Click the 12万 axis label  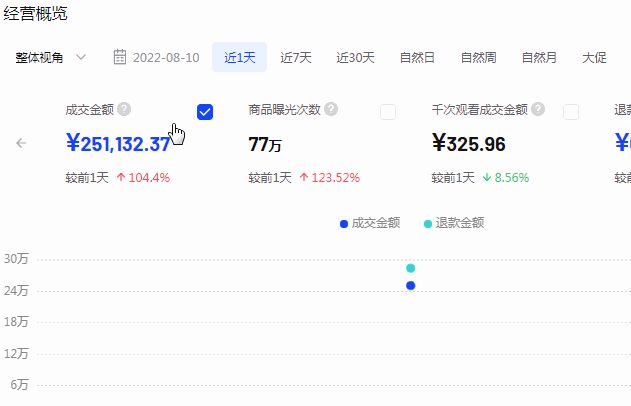tap(16, 353)
